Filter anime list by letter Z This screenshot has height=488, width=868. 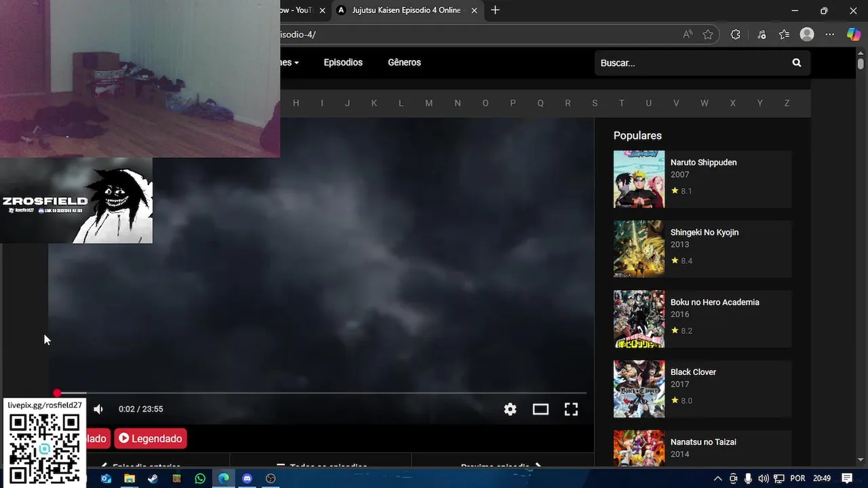(787, 103)
